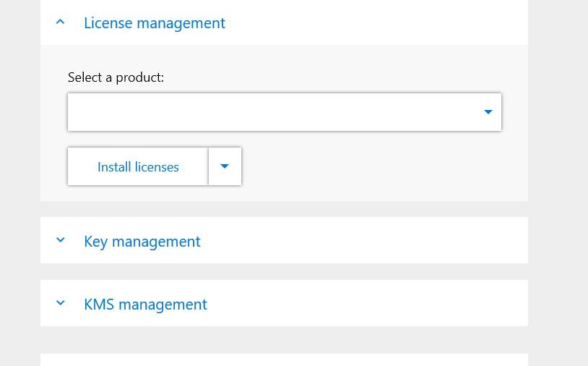
Task: Open the empty Select a product combo box
Action: [285, 112]
